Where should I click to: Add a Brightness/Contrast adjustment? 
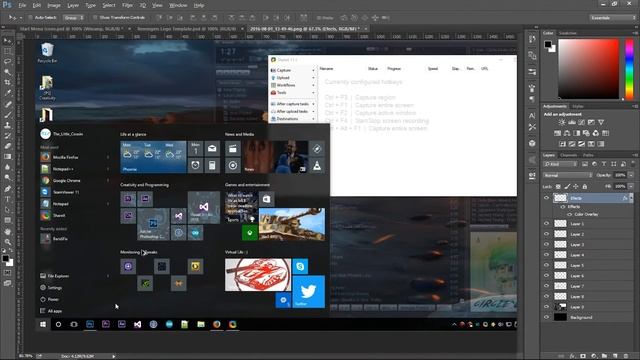tap(562, 122)
